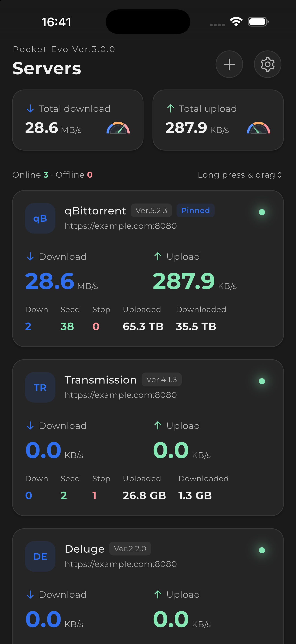The image size is (296, 644).
Task: Open the Transmission server name
Action: pos(101,380)
